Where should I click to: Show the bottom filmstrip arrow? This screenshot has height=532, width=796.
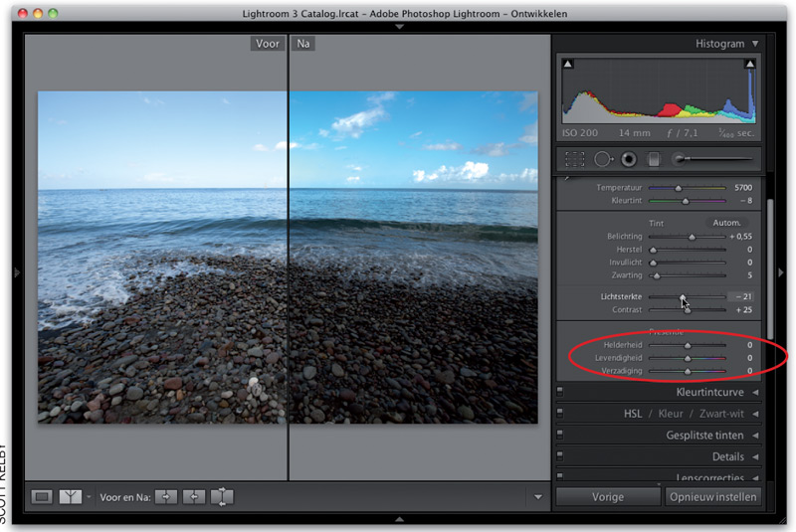point(400,519)
